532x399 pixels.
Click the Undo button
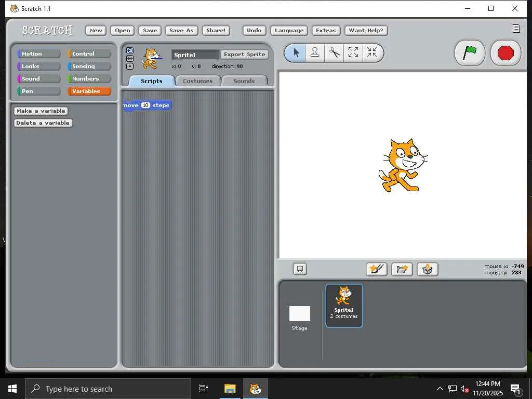(254, 31)
